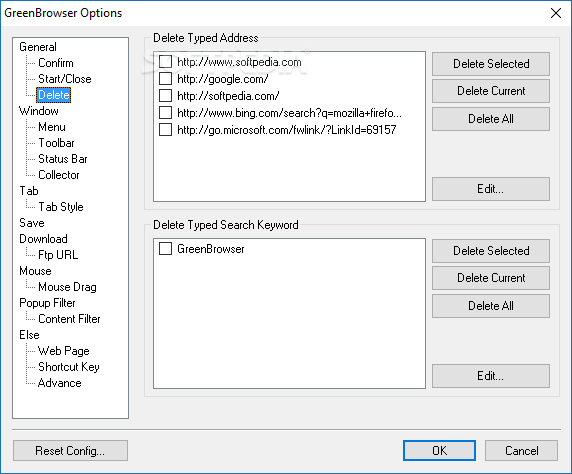Select the Advance options page
The image size is (572, 474).
click(59, 383)
